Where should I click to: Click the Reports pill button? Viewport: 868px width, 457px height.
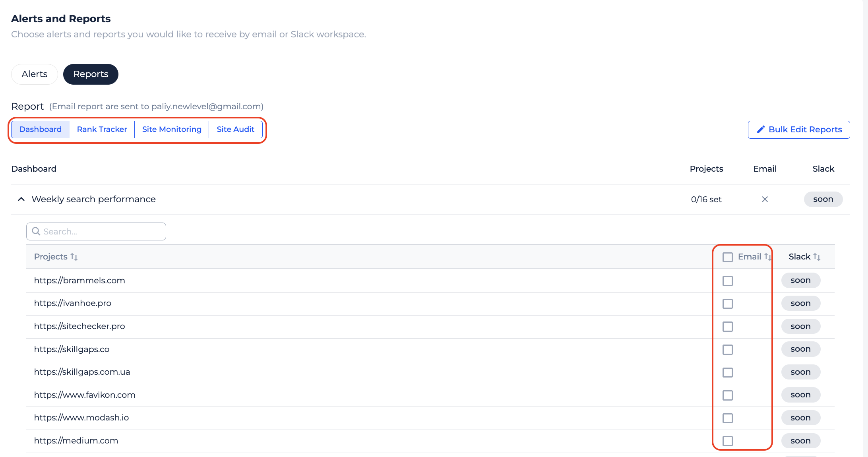tap(91, 74)
